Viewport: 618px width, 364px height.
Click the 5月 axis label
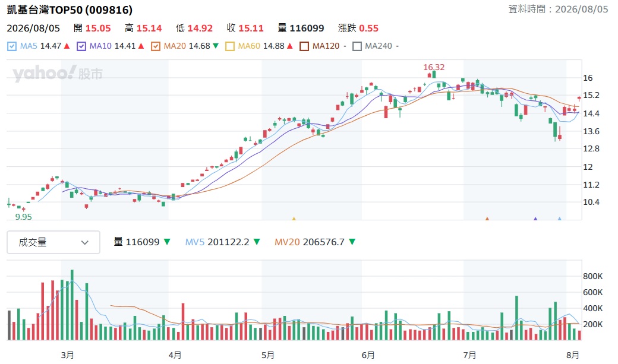tap(267, 355)
